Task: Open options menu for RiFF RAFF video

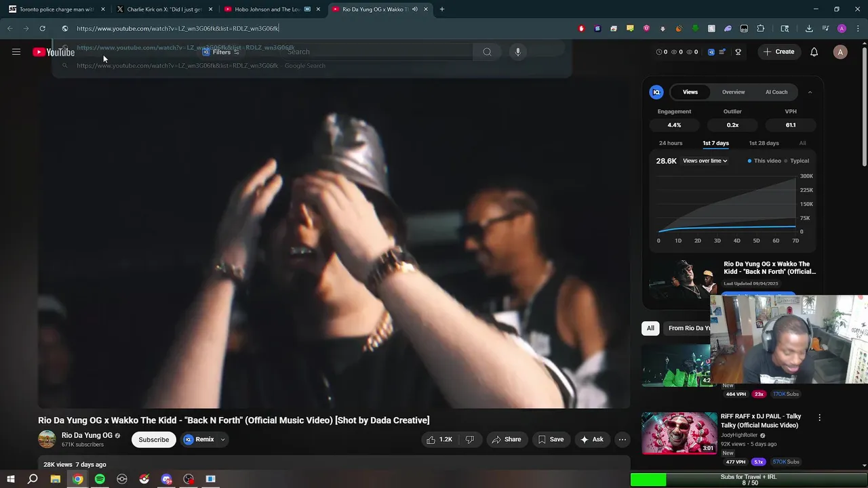Action: click(819, 418)
